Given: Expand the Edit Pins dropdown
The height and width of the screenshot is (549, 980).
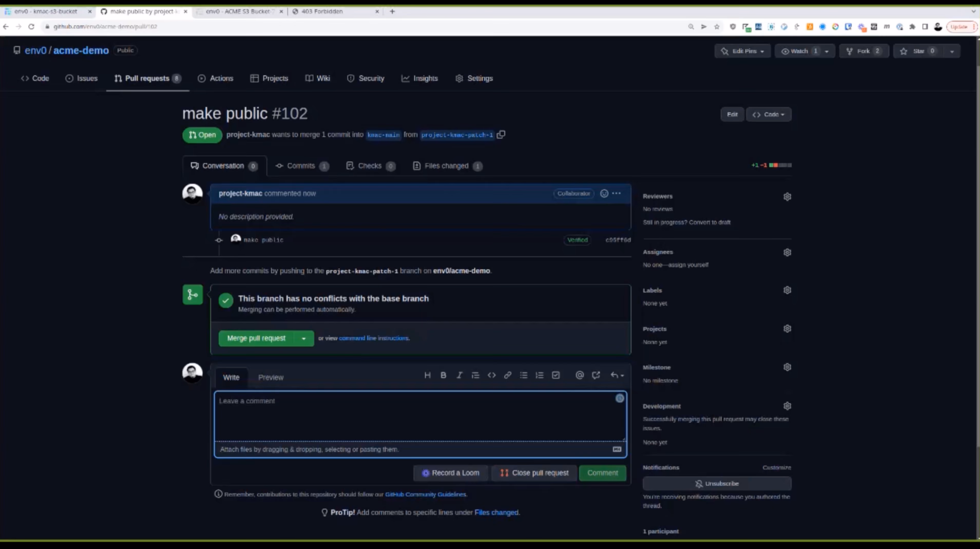Looking at the screenshot, I should coord(742,51).
